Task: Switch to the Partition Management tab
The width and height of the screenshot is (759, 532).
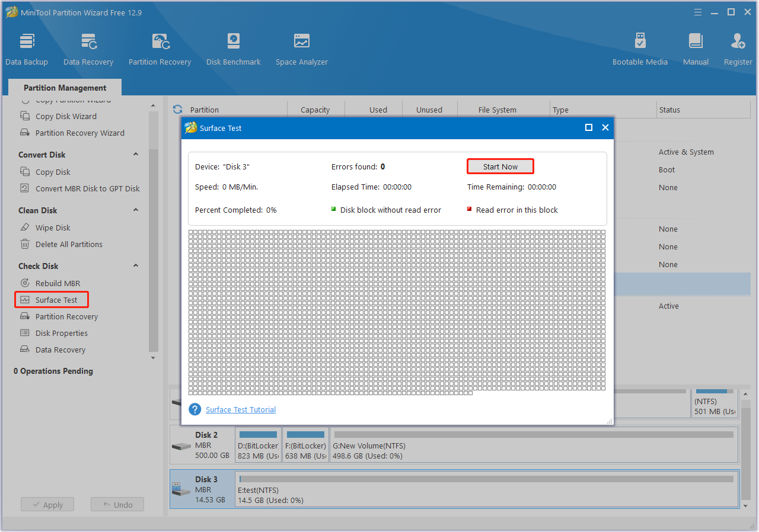Action: point(65,88)
